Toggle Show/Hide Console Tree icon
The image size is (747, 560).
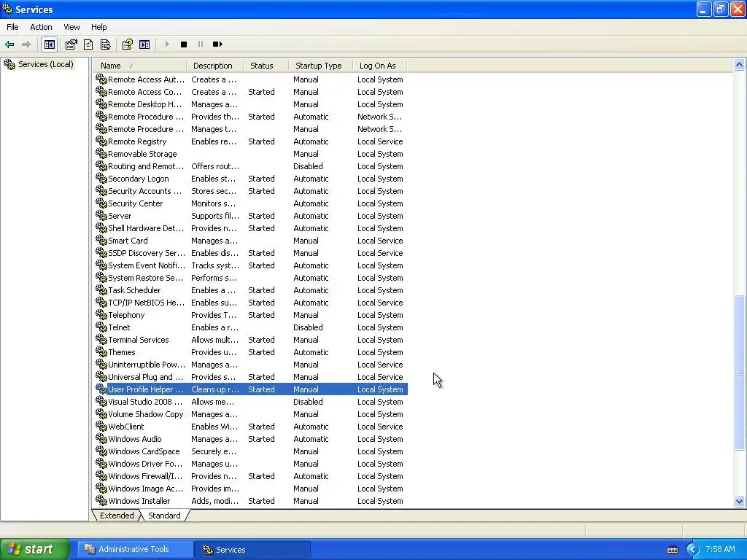click(49, 44)
